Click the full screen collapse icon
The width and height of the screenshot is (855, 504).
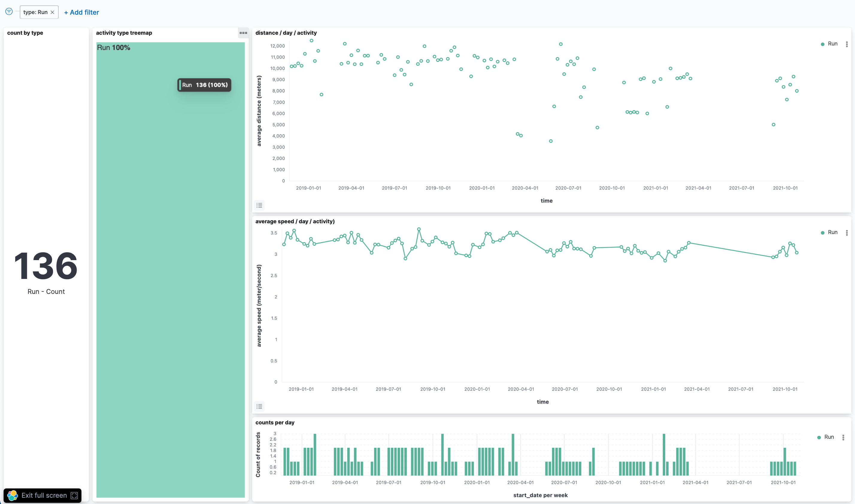tap(74, 496)
